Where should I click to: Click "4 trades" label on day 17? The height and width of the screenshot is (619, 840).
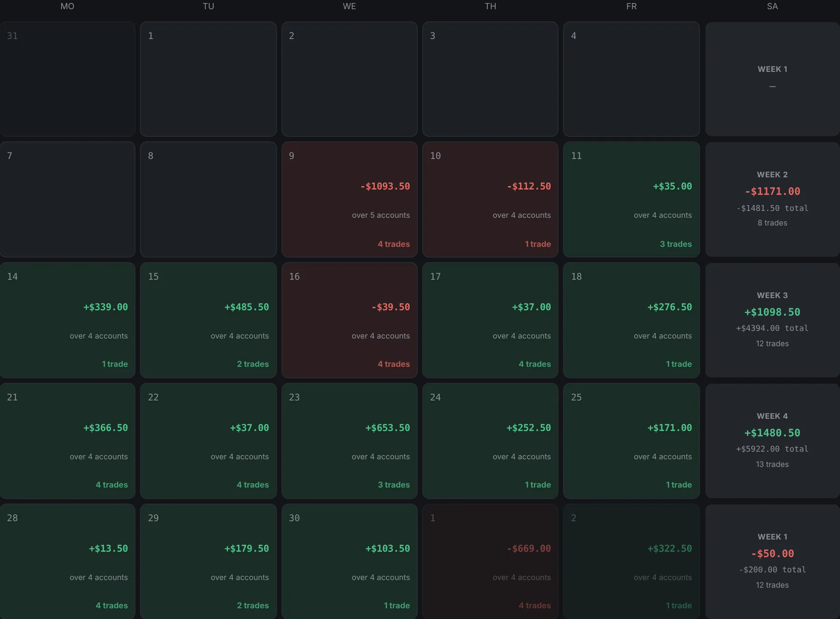coord(535,364)
